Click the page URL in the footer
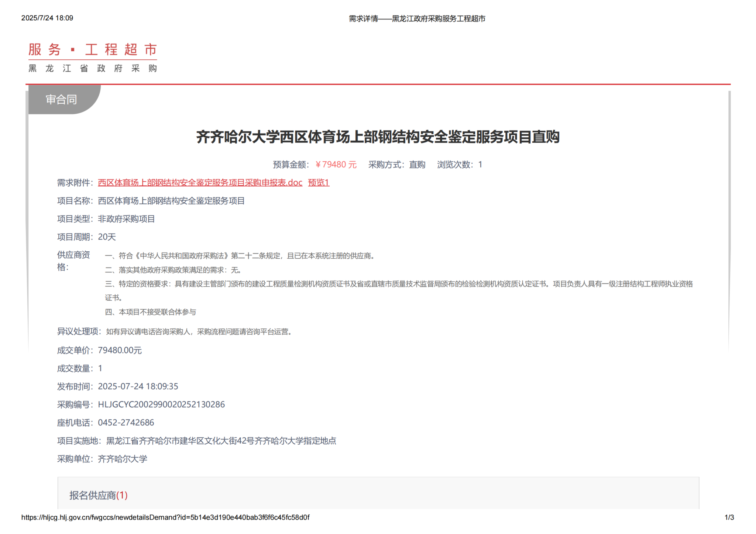Image resolution: width=756 pixels, height=534 pixels. (165, 517)
